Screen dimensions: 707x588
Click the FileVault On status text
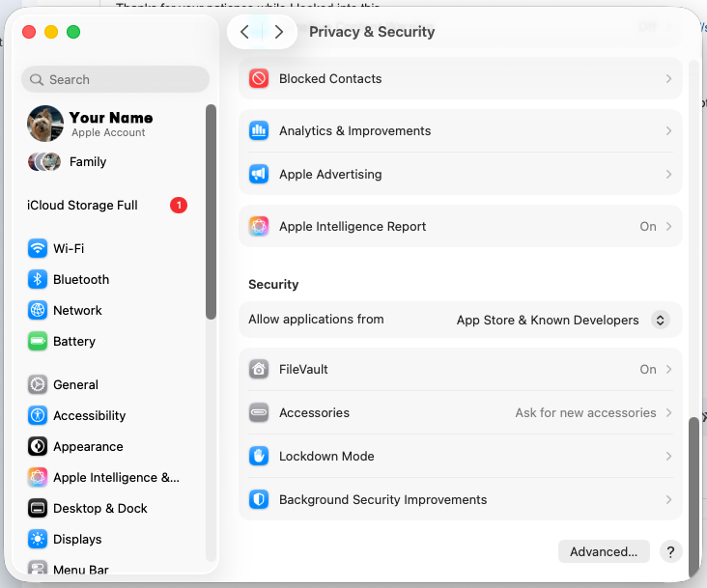[648, 369]
